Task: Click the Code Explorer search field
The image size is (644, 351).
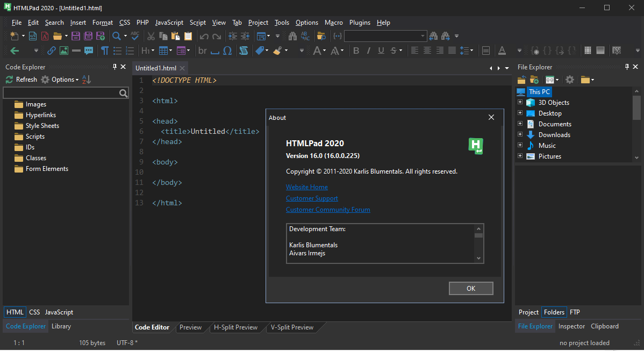Action: [66, 93]
